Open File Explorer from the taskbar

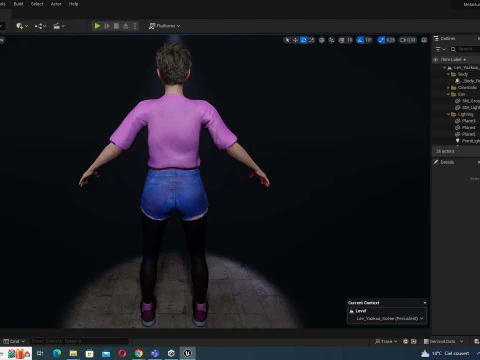(73, 353)
